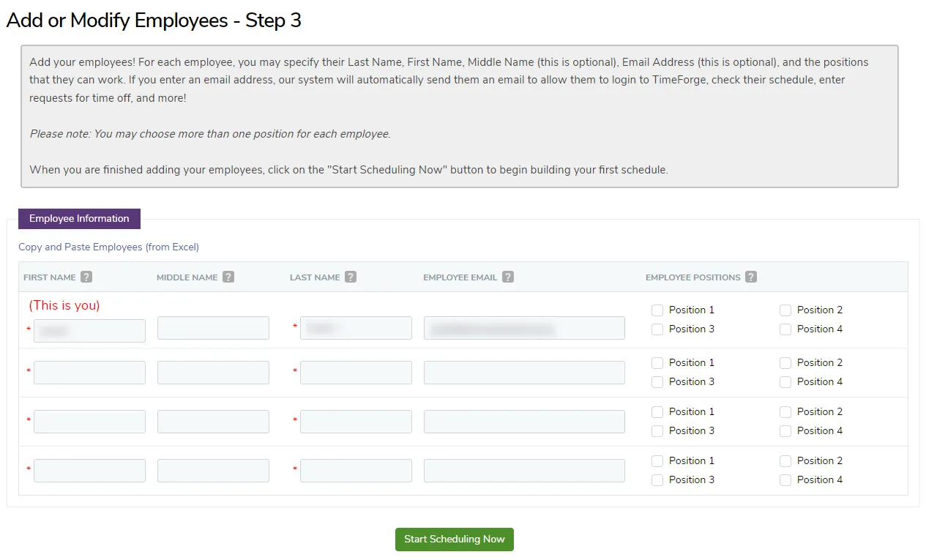
Task: Click the red '(This is you)' label
Action: (64, 305)
